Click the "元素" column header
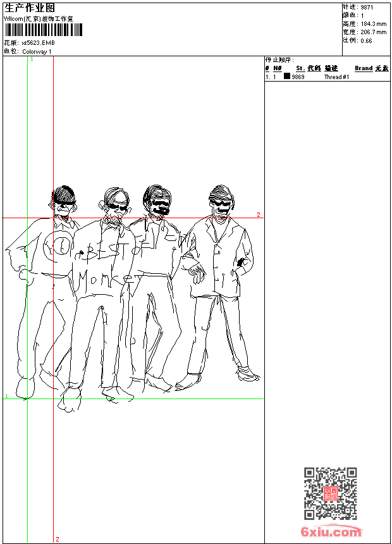Screen dimensions: 392x544 click(x=382, y=68)
